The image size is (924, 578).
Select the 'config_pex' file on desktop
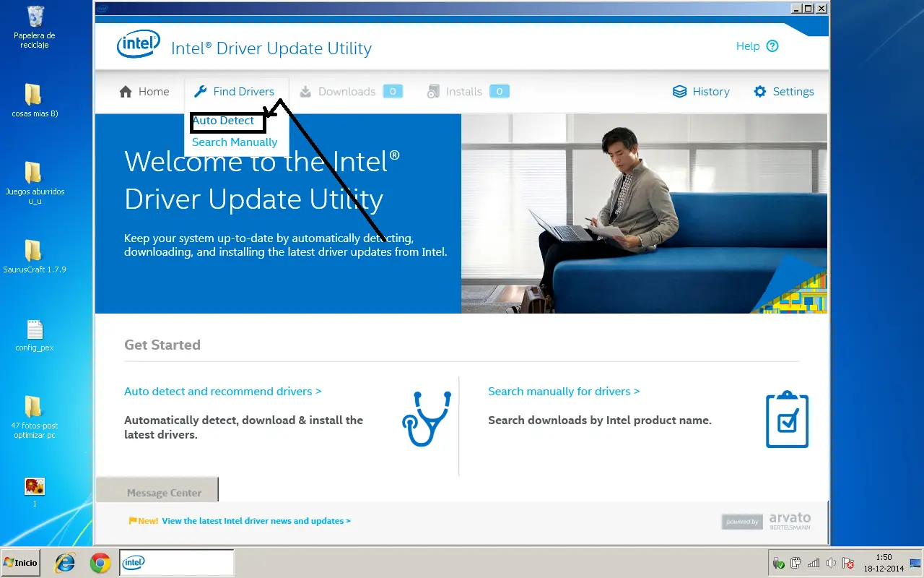click(x=35, y=335)
